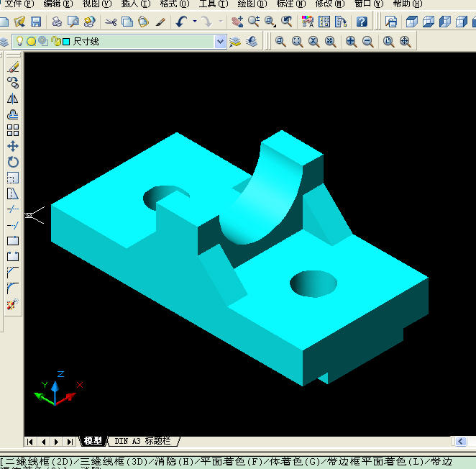
Task: Open the 工具(T) menu
Action: 213,4
